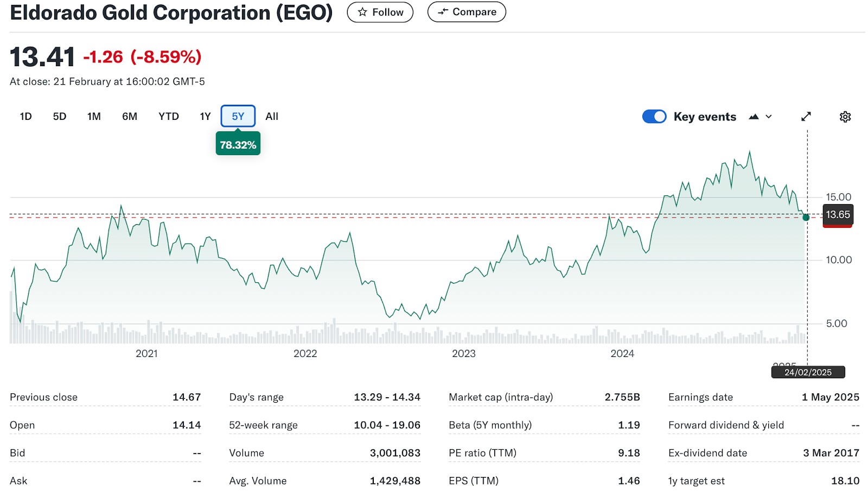Click the Eldorado Gold Corporation (EGO) title
Screen dimensions: 868x497
[171, 12]
